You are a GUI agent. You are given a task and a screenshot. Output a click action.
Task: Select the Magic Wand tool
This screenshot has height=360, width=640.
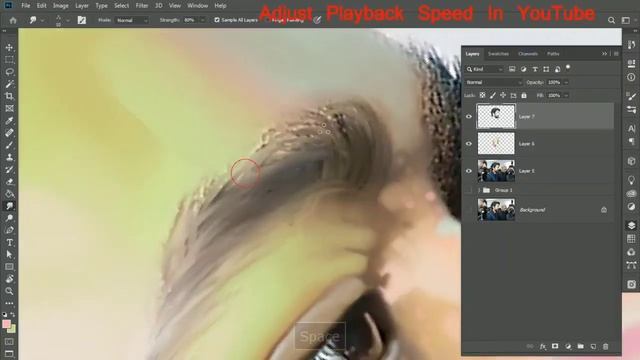click(9, 84)
